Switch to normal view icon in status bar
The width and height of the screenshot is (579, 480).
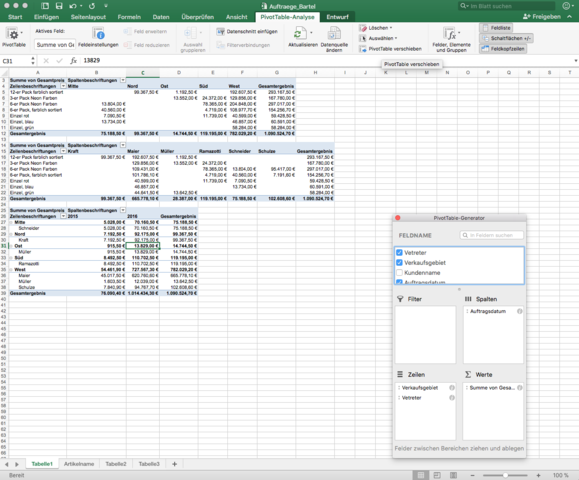click(421, 475)
